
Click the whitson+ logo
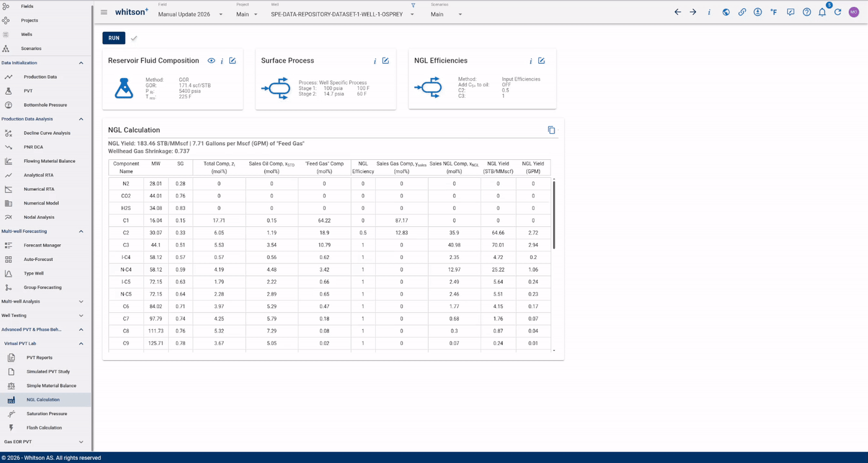coord(131,12)
